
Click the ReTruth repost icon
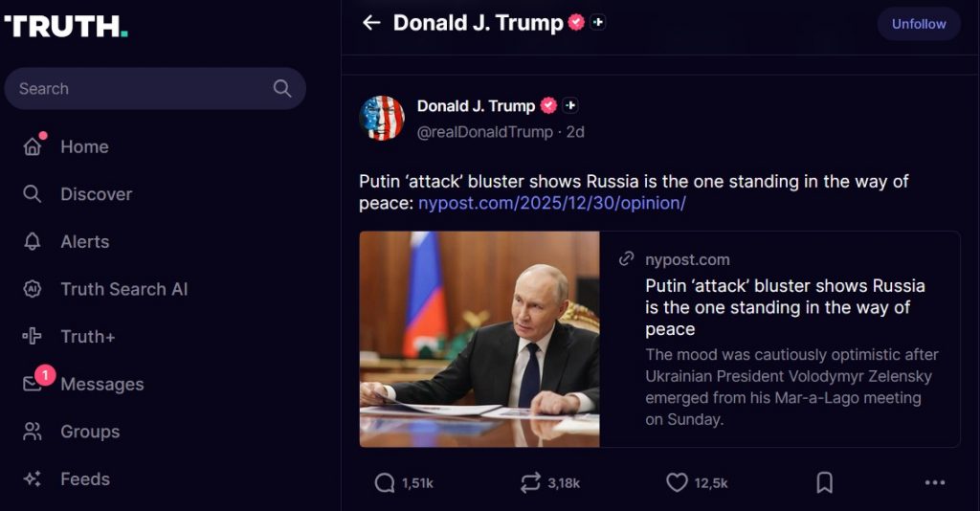coord(530,483)
